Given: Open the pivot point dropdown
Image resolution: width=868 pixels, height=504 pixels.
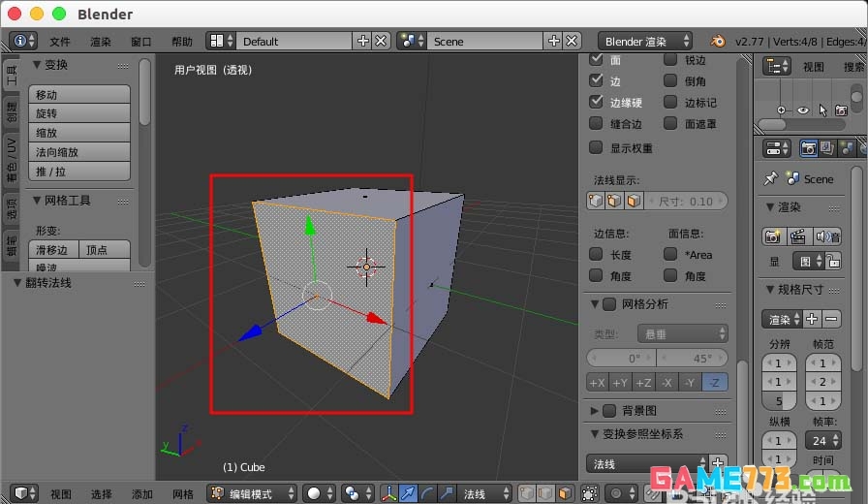Looking at the screenshot, I should [357, 493].
